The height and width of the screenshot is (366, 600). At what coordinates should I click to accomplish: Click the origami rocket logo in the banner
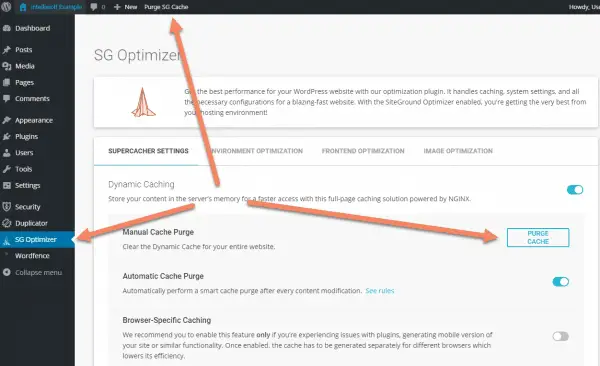click(x=143, y=102)
